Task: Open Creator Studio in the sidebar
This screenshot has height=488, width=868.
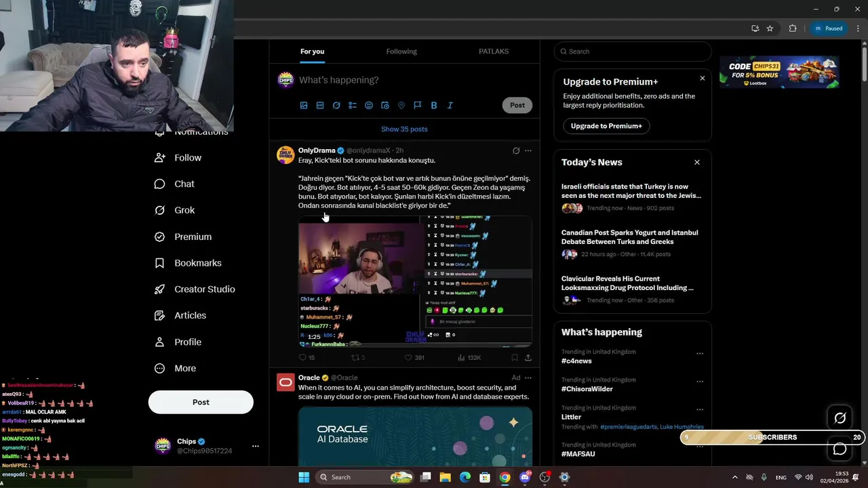Action: pos(195,289)
